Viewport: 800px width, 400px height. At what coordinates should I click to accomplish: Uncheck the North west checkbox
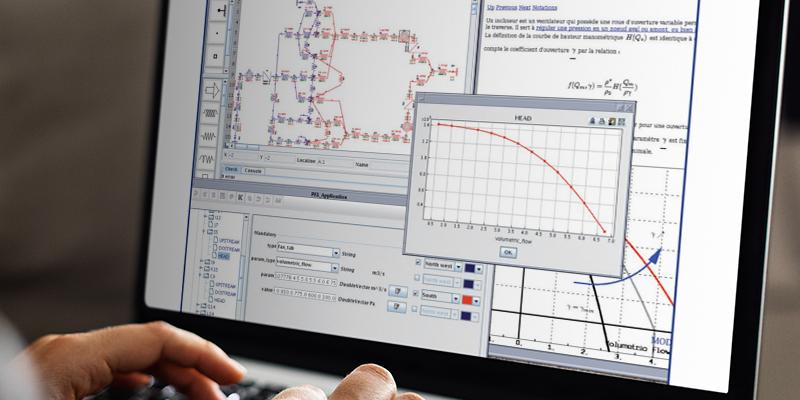click(418, 264)
